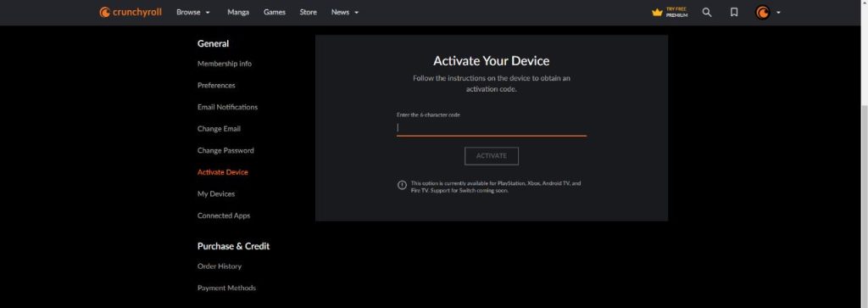Screen dimensions: 868x308
Task: Open the Store menu item
Action: (309, 12)
